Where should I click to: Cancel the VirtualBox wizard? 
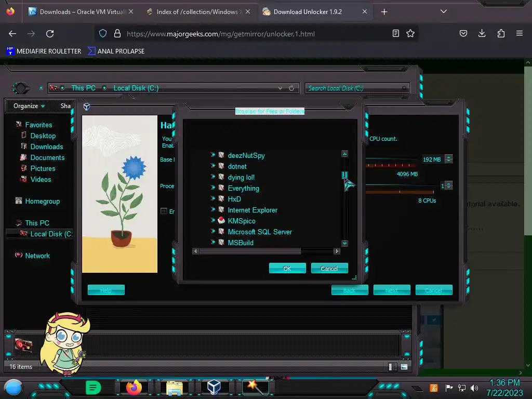(x=434, y=290)
